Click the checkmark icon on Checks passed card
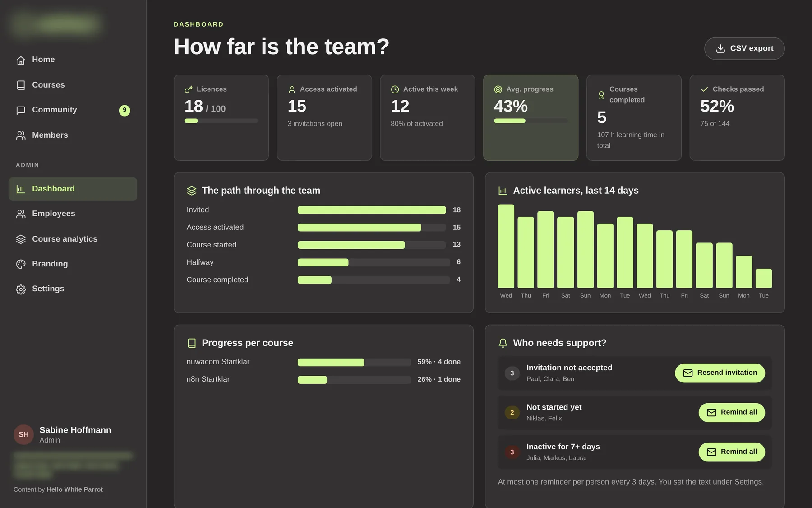The image size is (812, 508). click(x=704, y=89)
